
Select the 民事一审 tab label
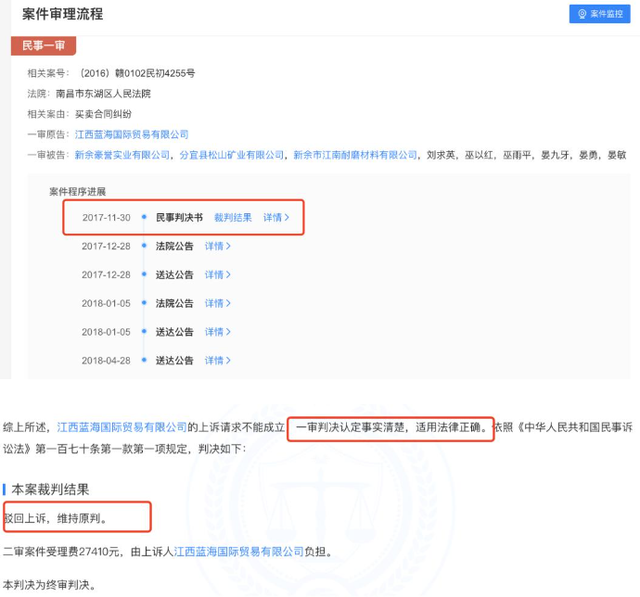pyautogui.click(x=43, y=45)
